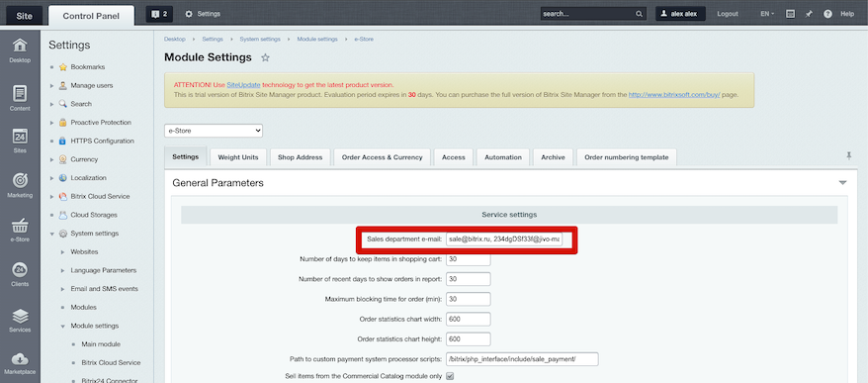The height and width of the screenshot is (383, 868).
Task: Toggle Sell items from Commercial Catalog only checkbox
Action: point(450,376)
